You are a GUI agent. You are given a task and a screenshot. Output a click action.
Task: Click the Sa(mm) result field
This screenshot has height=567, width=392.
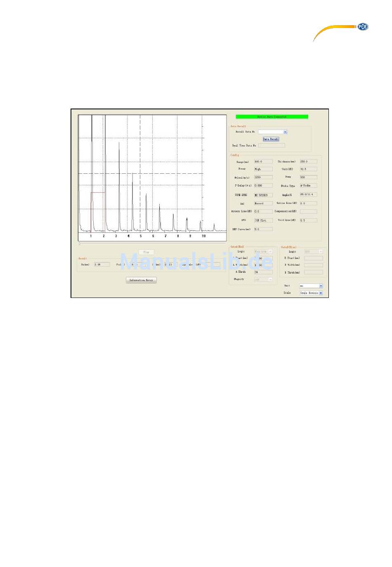pyautogui.click(x=102, y=265)
